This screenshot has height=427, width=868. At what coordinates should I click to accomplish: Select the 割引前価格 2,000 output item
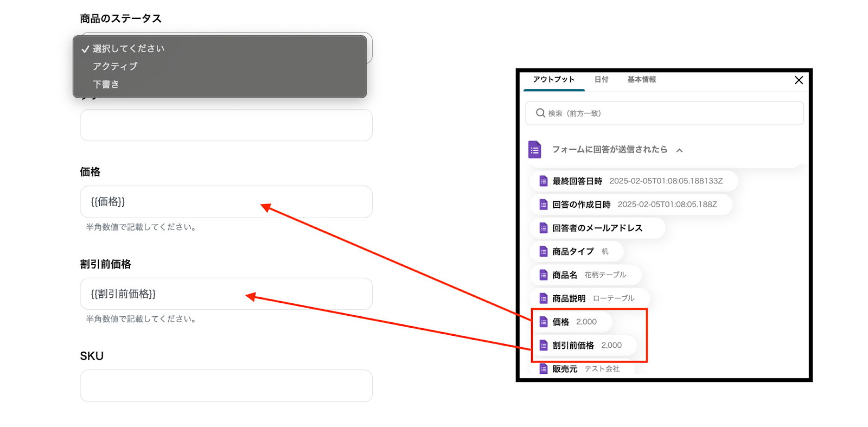pyautogui.click(x=585, y=346)
